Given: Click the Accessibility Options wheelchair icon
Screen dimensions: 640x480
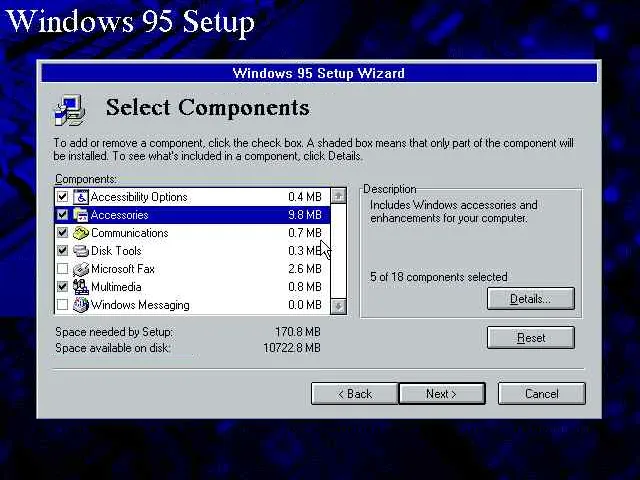Looking at the screenshot, I should coord(81,197).
